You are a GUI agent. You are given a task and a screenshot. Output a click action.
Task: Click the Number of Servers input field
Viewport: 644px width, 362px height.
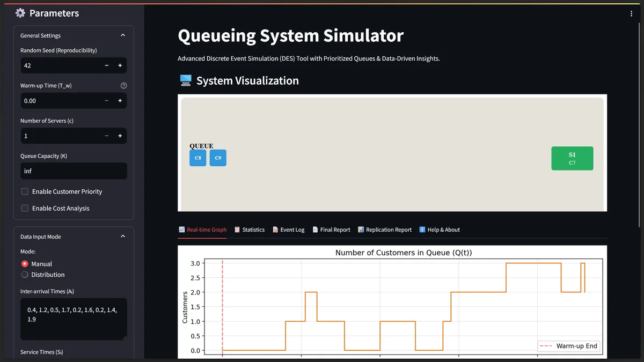tap(60, 136)
